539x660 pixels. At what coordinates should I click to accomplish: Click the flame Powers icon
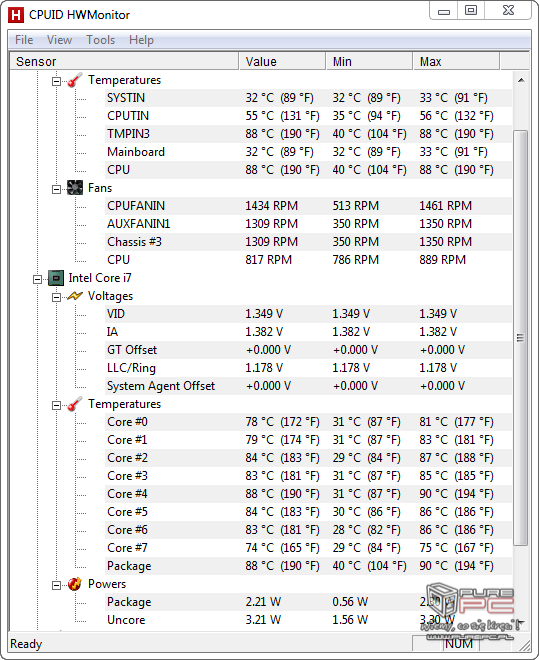pos(75,584)
